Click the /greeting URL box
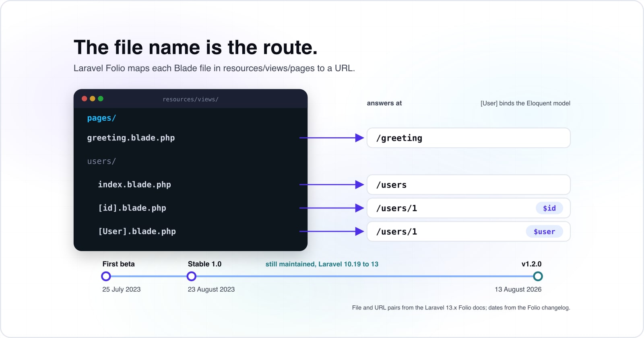The height and width of the screenshot is (338, 644). point(469,138)
